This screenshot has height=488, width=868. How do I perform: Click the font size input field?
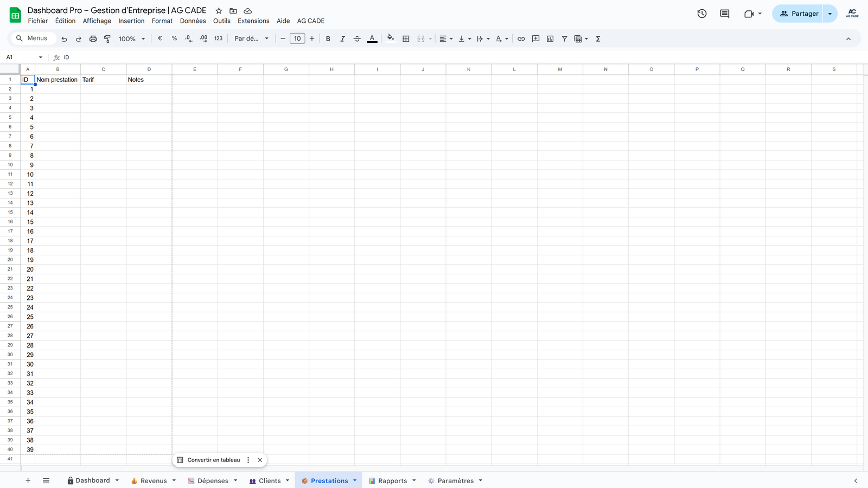pos(297,38)
